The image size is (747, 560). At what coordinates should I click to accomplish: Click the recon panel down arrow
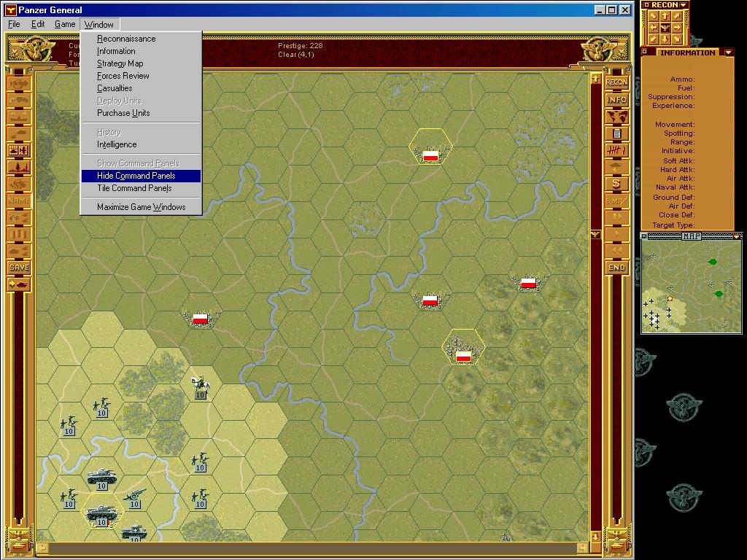pyautogui.click(x=665, y=39)
